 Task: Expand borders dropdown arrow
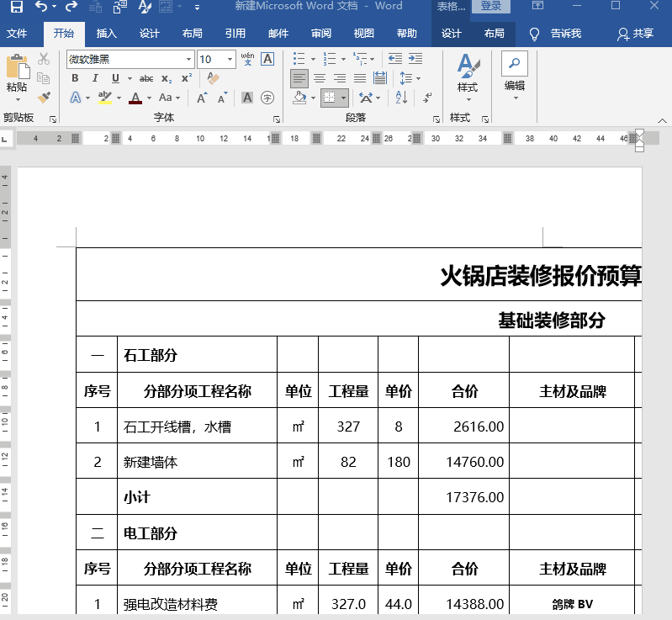click(343, 98)
